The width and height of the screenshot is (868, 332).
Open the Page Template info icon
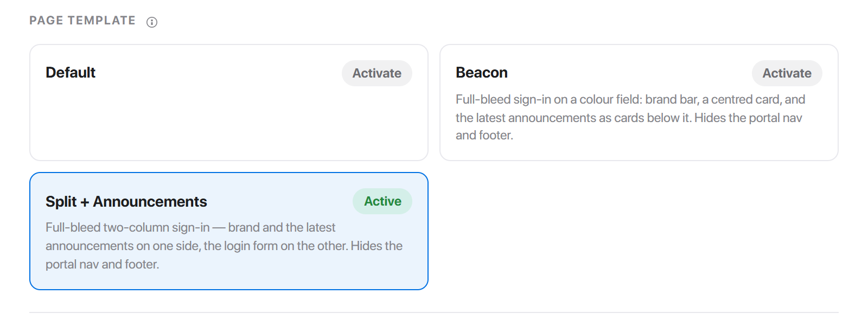[x=152, y=22]
